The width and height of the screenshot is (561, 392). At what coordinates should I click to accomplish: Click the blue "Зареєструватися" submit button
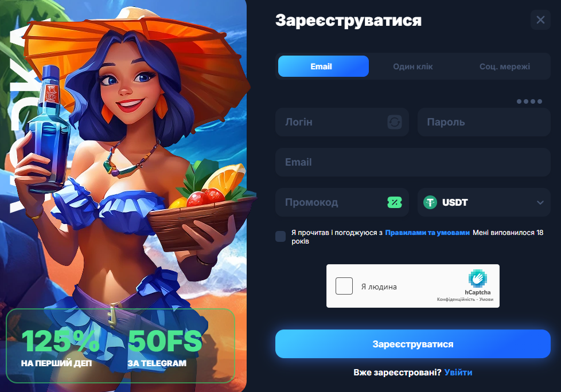click(x=413, y=344)
